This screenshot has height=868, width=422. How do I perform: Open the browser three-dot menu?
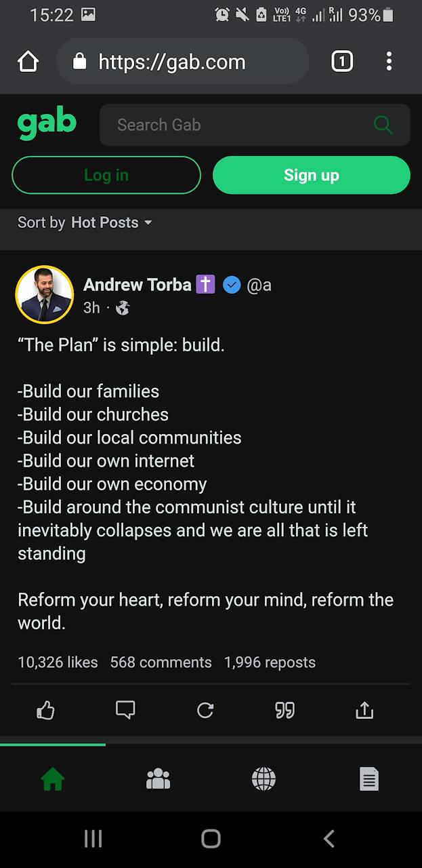pos(389,62)
